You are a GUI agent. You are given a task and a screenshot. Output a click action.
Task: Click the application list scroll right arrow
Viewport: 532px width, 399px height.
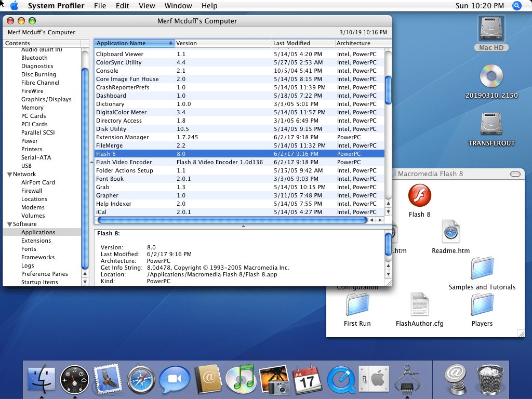coord(380,220)
